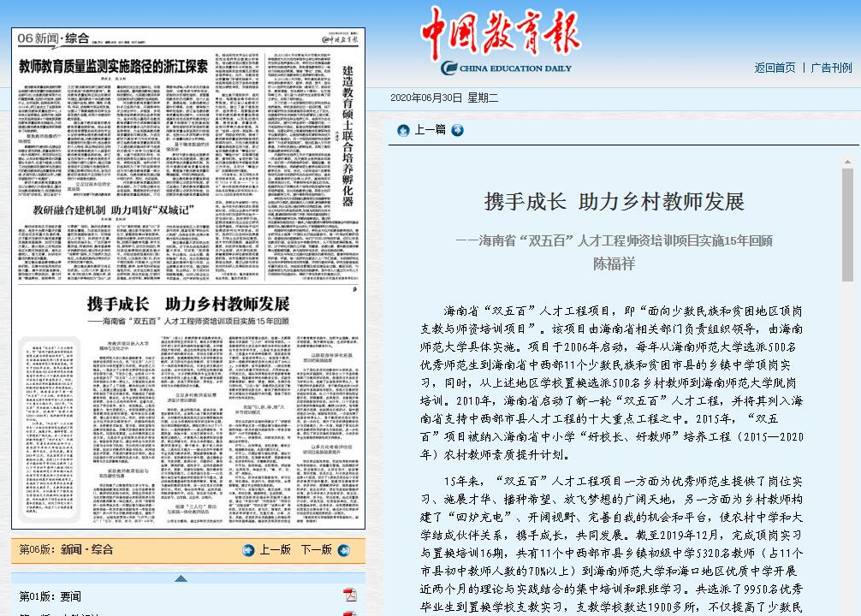Click the 上一篇 previous article text
This screenshot has height=616, width=861.
coord(430,130)
